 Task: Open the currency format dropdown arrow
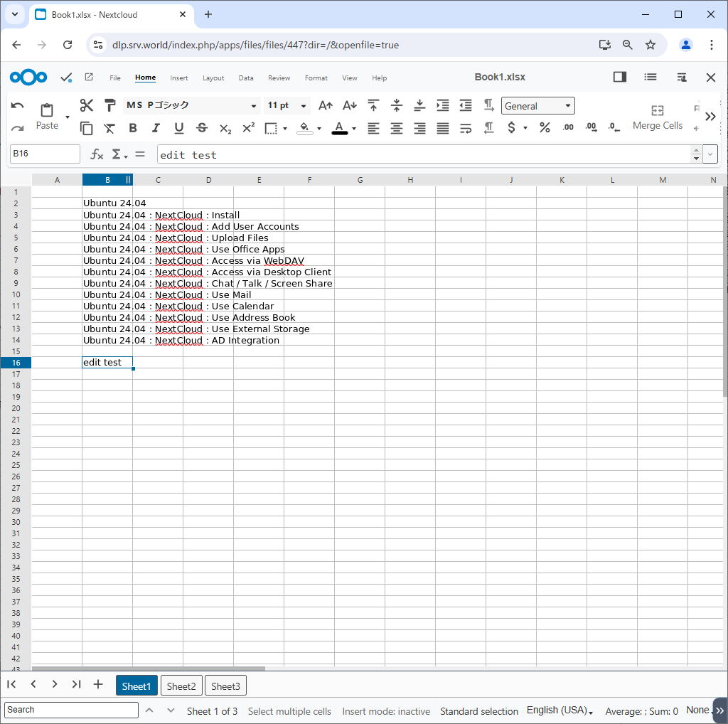pos(525,128)
